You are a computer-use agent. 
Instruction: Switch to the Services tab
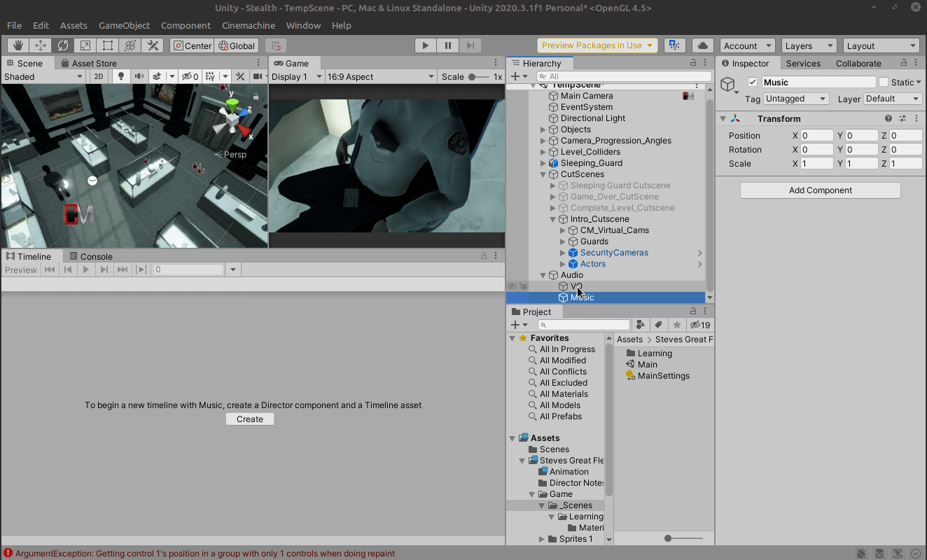tap(803, 63)
